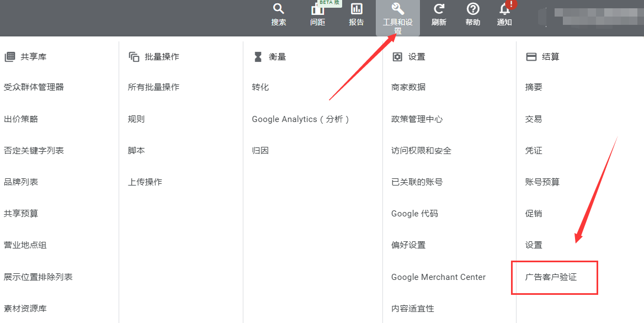644x323 pixels.
Task: Click the red badge on 通知 icon
Action: pyautogui.click(x=510, y=4)
